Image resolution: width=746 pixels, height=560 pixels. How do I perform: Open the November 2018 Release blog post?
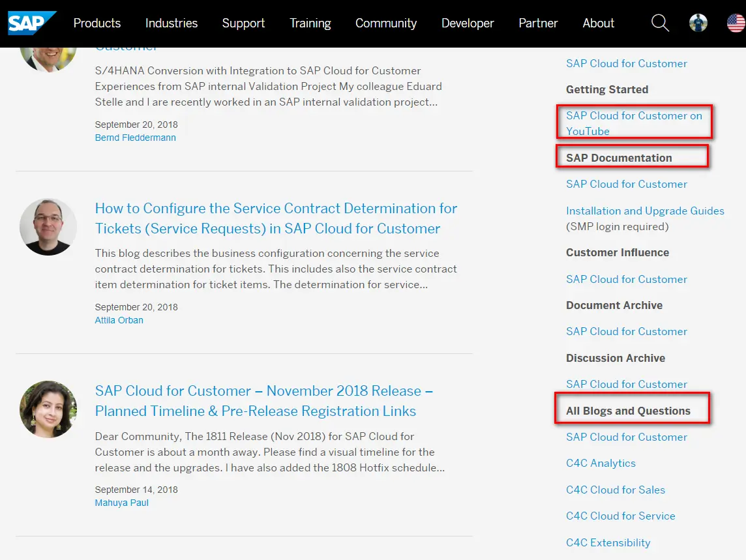click(263, 401)
